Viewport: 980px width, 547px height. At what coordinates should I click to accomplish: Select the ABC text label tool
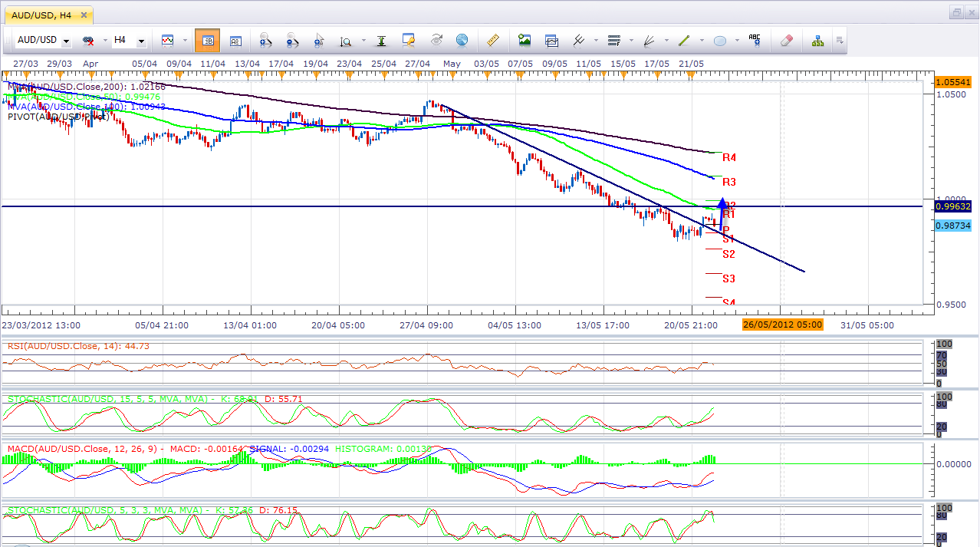(x=755, y=40)
